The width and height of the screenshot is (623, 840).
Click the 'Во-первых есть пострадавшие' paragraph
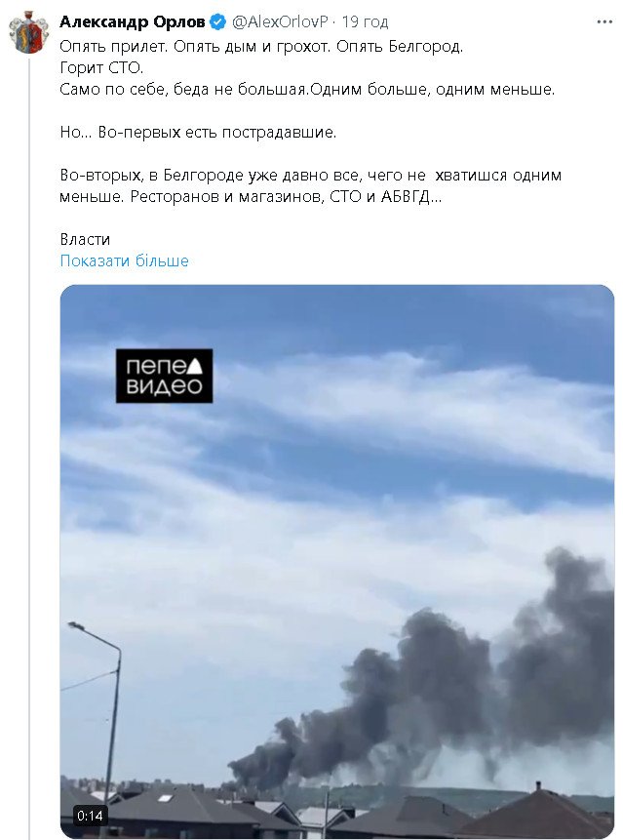[198, 133]
